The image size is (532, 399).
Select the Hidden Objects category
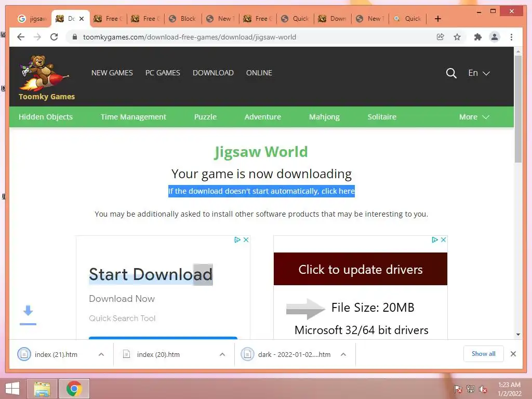click(46, 117)
